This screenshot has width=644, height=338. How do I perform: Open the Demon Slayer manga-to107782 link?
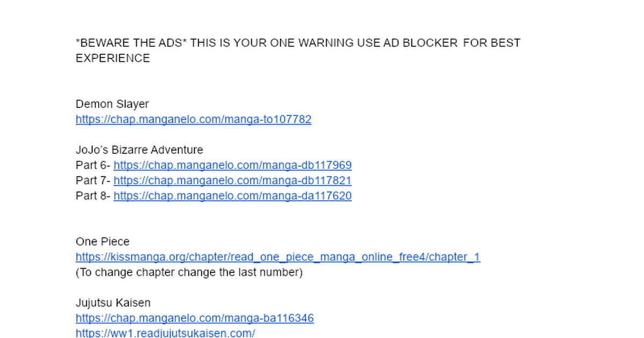tap(193, 119)
